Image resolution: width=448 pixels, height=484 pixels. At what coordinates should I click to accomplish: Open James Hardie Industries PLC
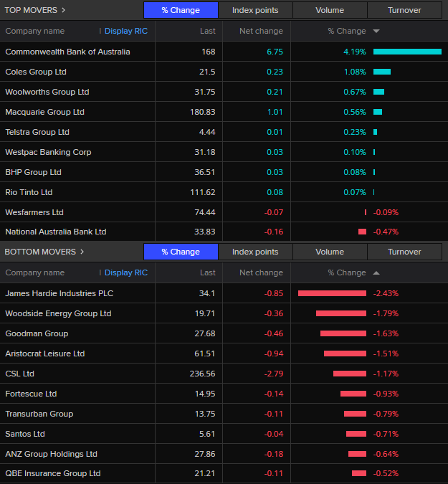pos(59,293)
